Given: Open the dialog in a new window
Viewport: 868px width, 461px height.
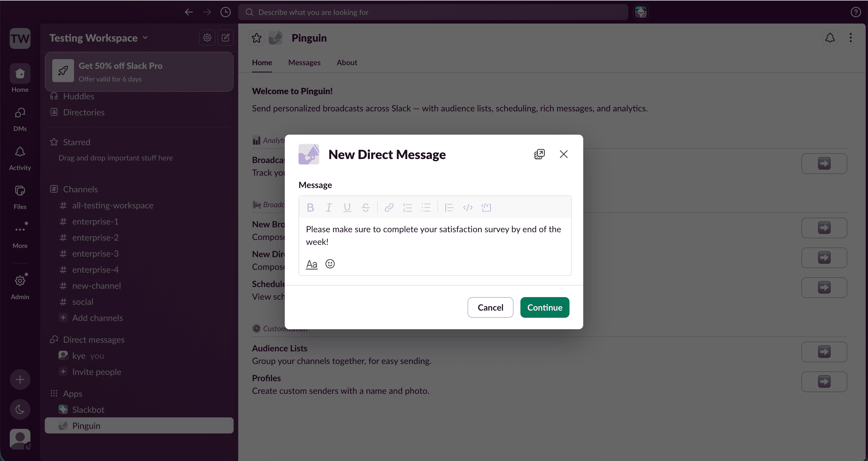Looking at the screenshot, I should (x=539, y=154).
